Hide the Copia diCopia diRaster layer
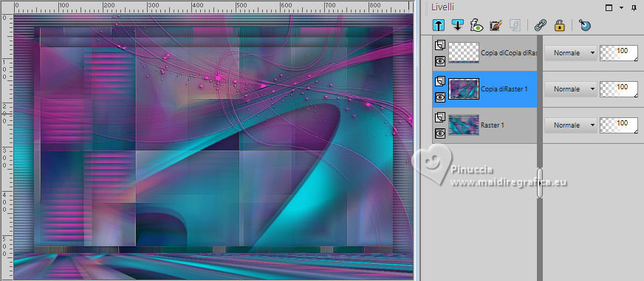The image size is (644, 281). pyautogui.click(x=440, y=61)
